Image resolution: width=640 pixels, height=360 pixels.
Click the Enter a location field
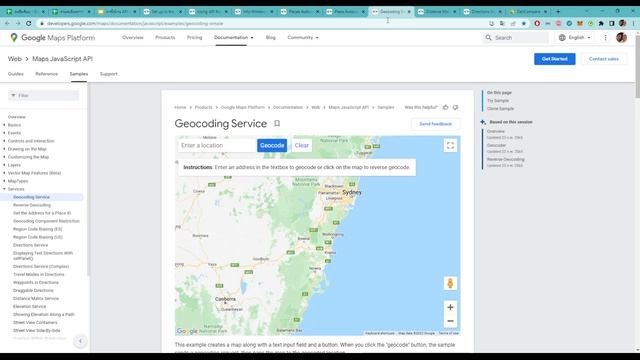[x=217, y=145]
